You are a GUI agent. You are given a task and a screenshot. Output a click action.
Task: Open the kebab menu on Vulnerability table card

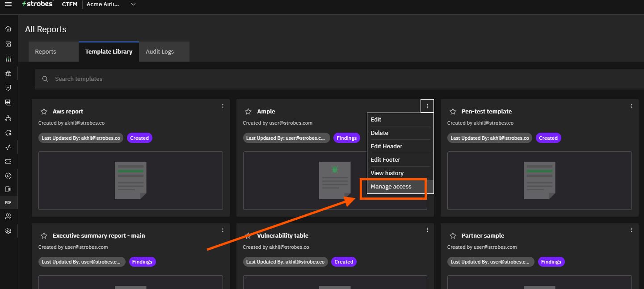427,230
